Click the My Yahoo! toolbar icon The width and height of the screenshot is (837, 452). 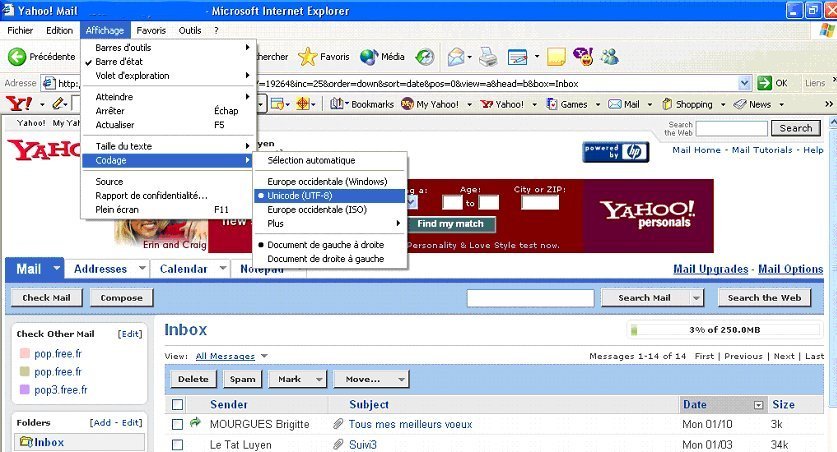click(x=407, y=104)
